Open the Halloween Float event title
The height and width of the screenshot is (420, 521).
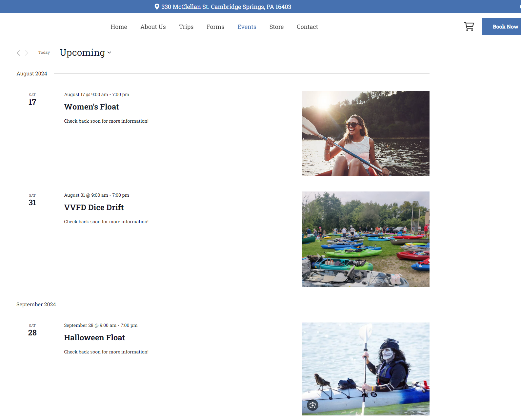point(94,338)
